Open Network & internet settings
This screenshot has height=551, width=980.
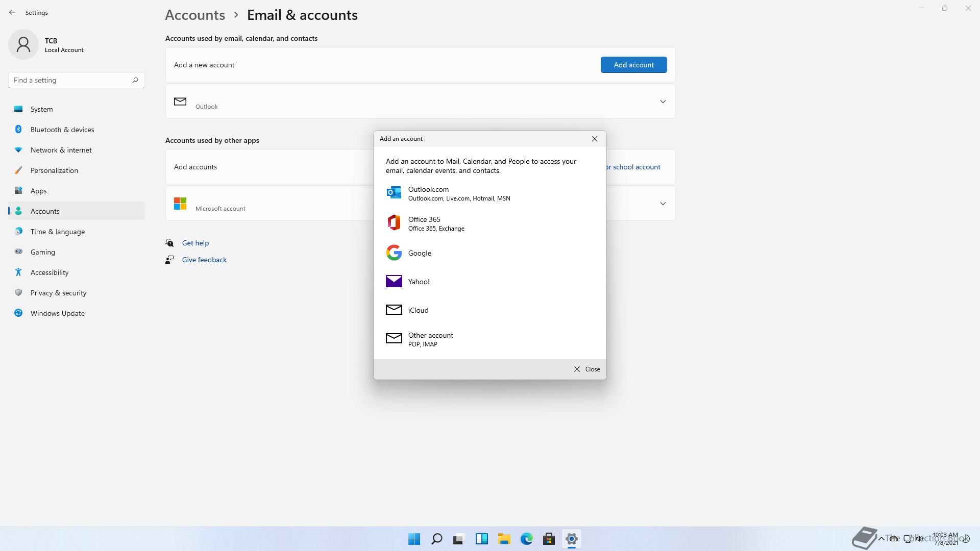coord(77,150)
